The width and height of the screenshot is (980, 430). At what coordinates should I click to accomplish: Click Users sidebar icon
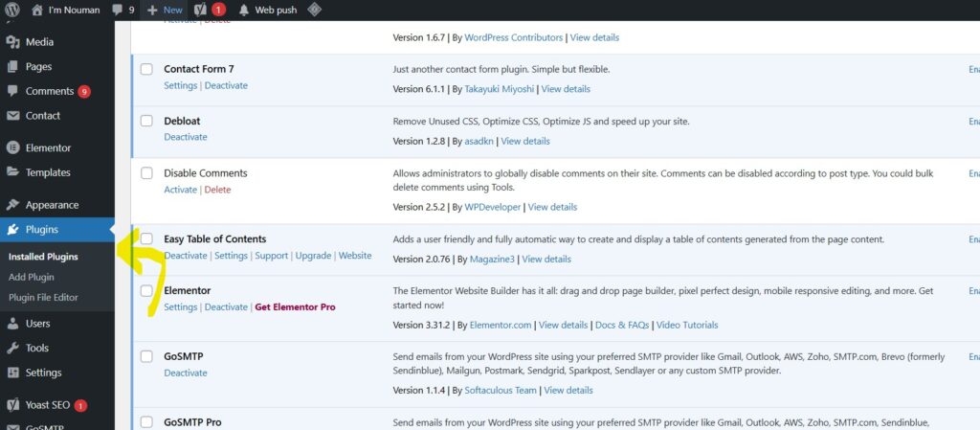click(x=12, y=324)
